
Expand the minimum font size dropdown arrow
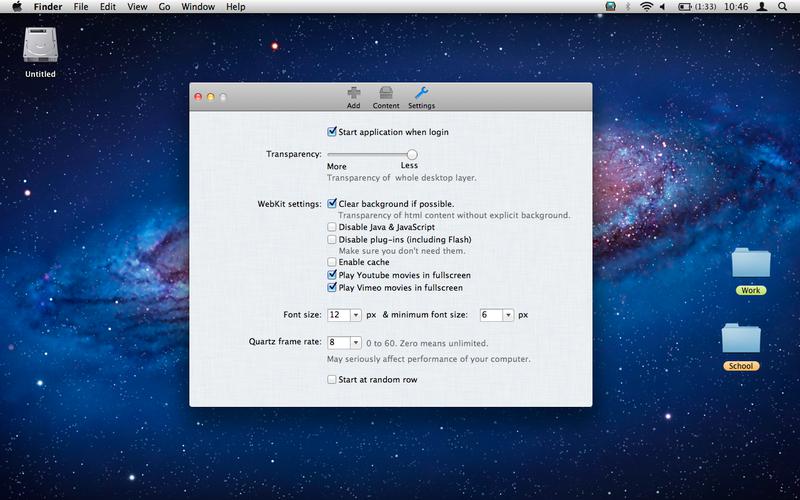pyautogui.click(x=508, y=315)
